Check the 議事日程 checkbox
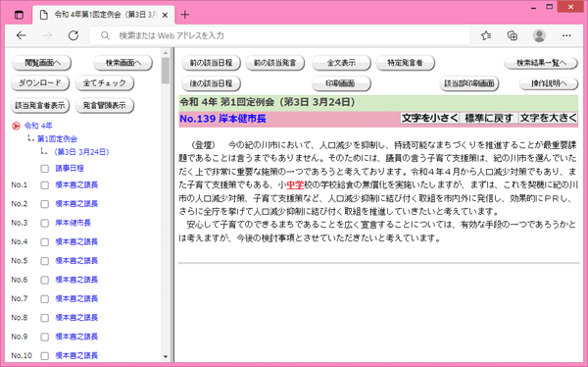This screenshot has height=367, width=588. [x=45, y=169]
